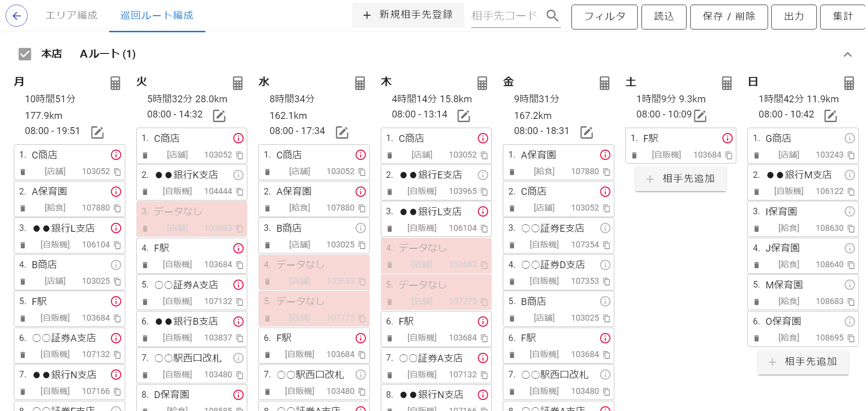Show info for Friday ○○証券D支店
Screen dimensions: 868x411
coord(605,265)
